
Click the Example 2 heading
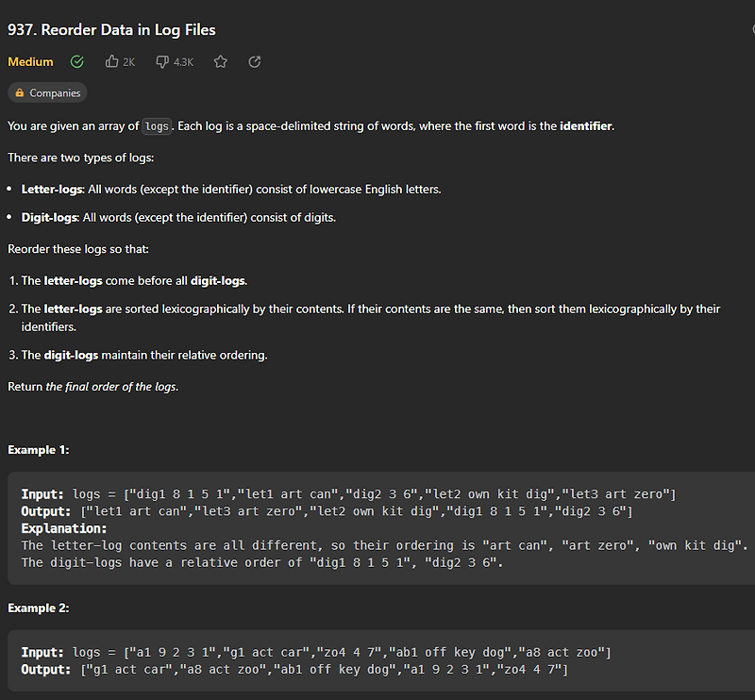(38, 608)
